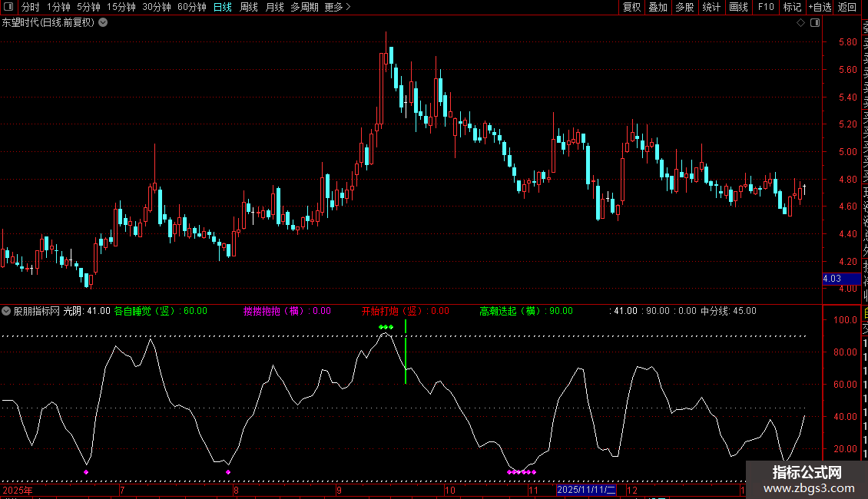This screenshot has width=868, height=499.
Task: Click the 高潮迭起（横）: 90.00 label
Action: click(x=526, y=311)
